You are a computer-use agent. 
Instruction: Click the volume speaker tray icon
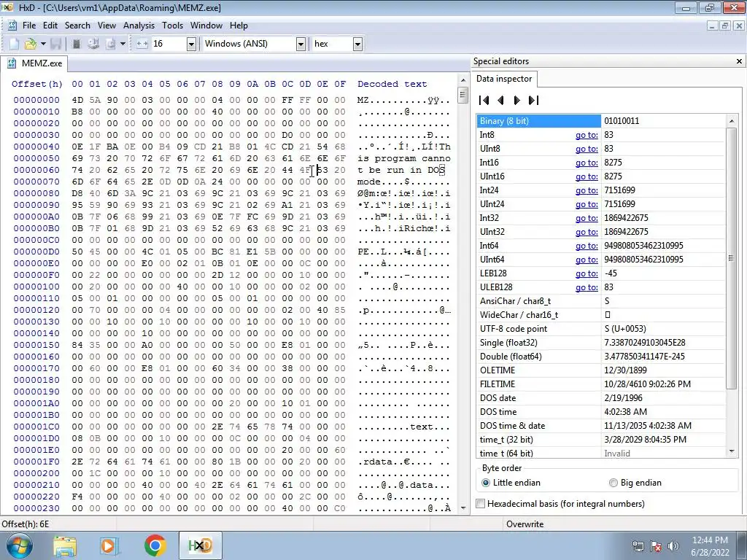coord(673,546)
